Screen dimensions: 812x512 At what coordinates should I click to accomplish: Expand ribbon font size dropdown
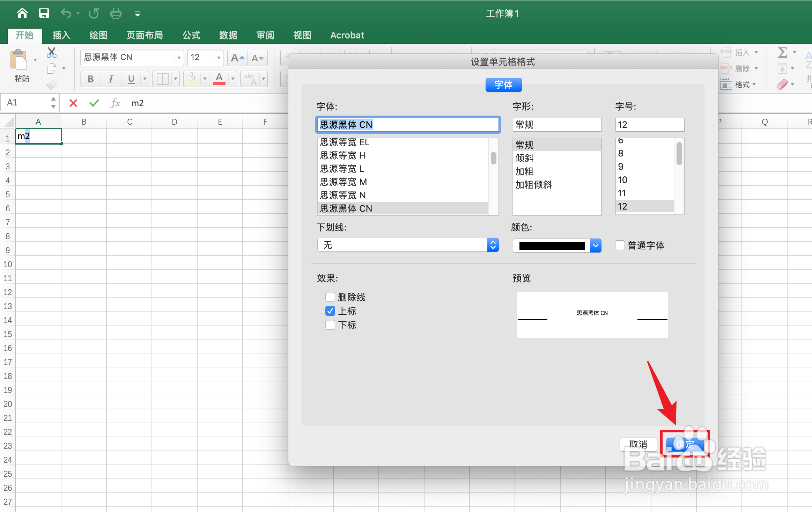[219, 58]
